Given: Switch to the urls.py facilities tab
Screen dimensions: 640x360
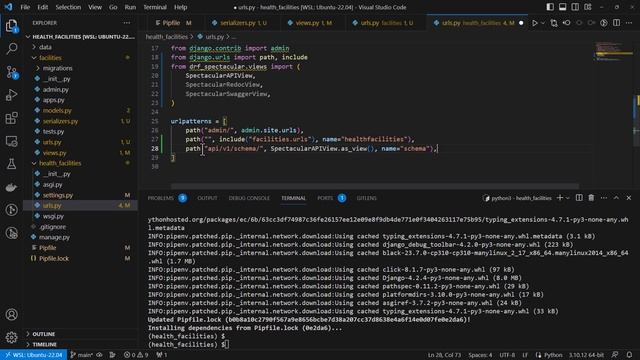Looking at the screenshot, I should tap(386, 23).
